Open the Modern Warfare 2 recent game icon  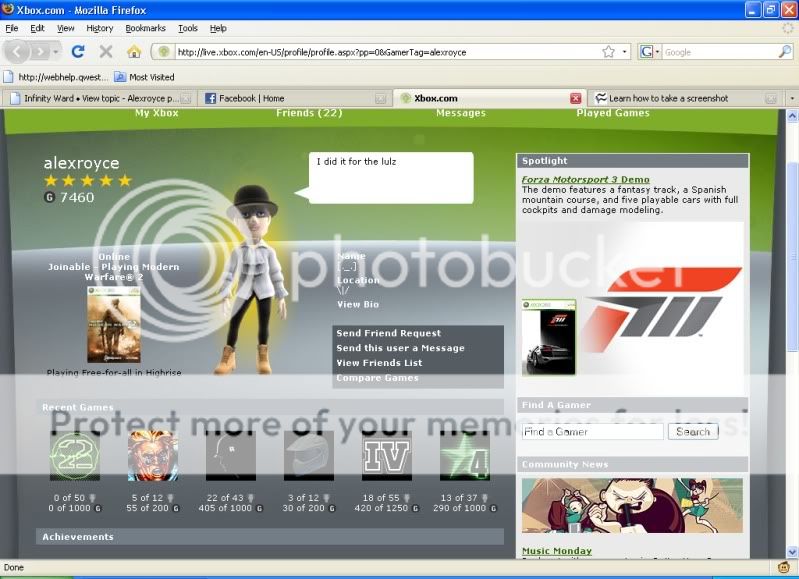pyautogui.click(x=75, y=456)
